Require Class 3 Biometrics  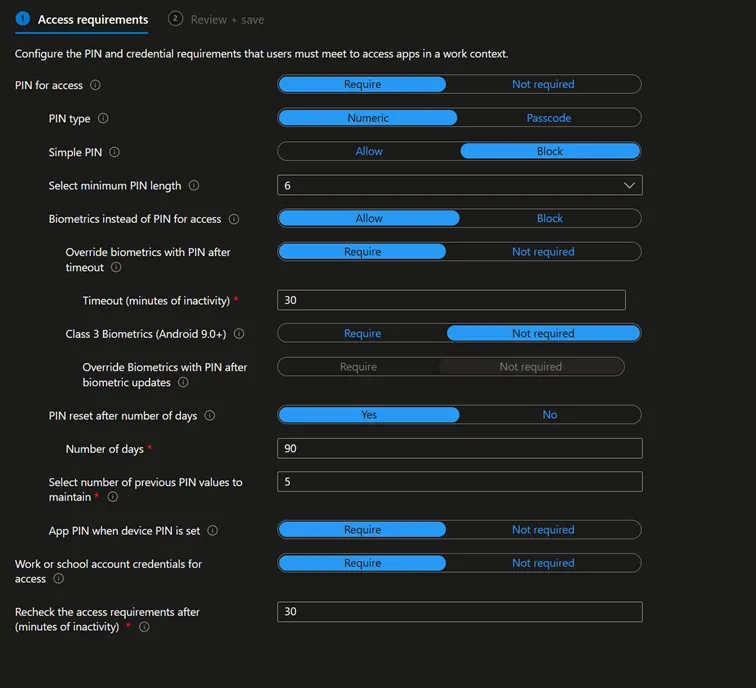pos(362,334)
